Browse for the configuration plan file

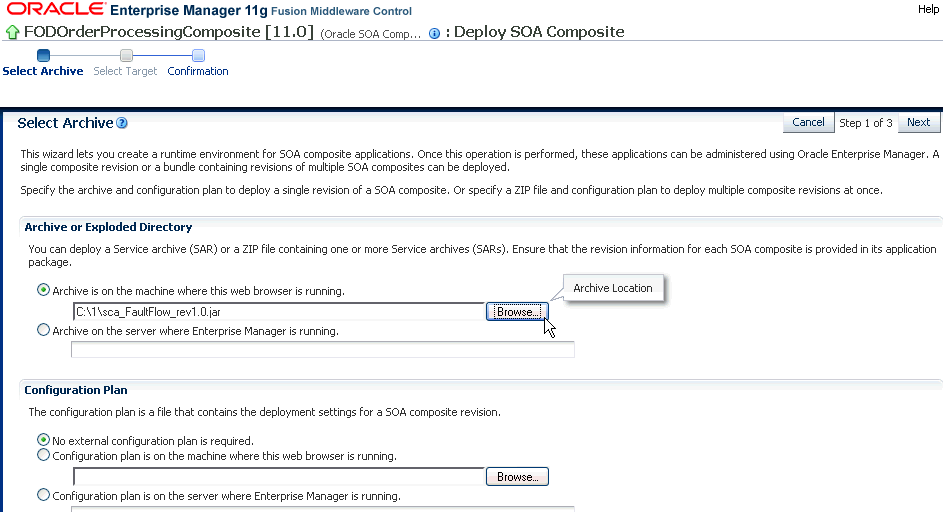click(517, 477)
